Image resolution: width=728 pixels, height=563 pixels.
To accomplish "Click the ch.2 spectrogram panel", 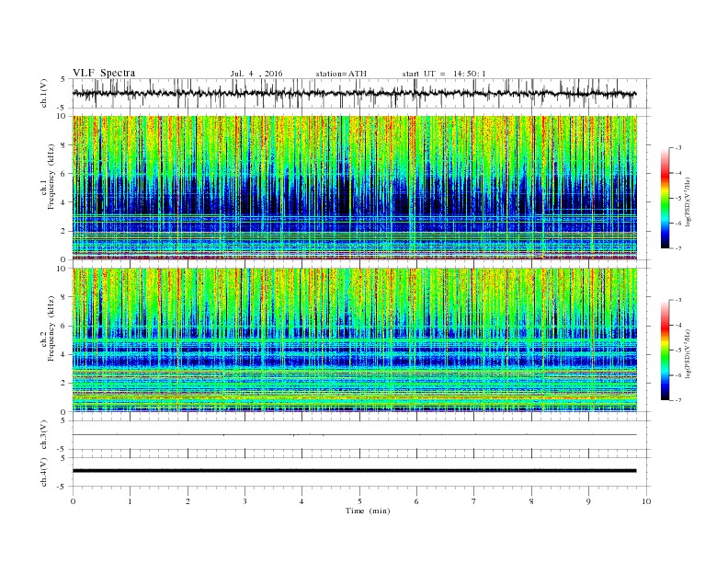I will coord(355,340).
